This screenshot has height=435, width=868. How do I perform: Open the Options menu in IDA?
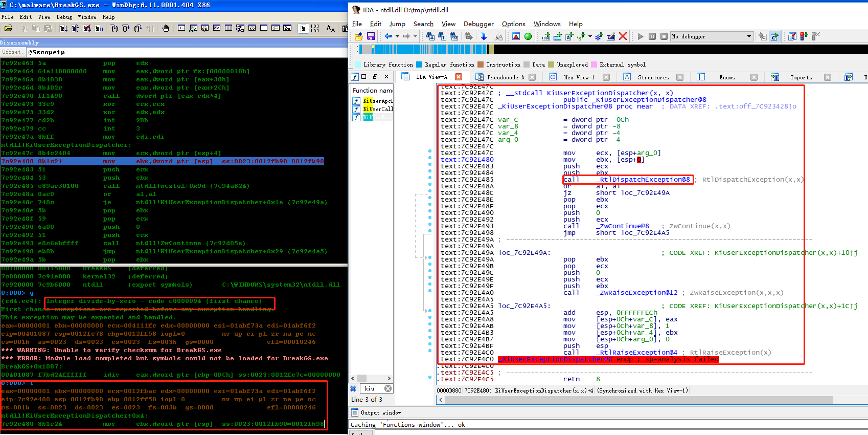tap(513, 24)
